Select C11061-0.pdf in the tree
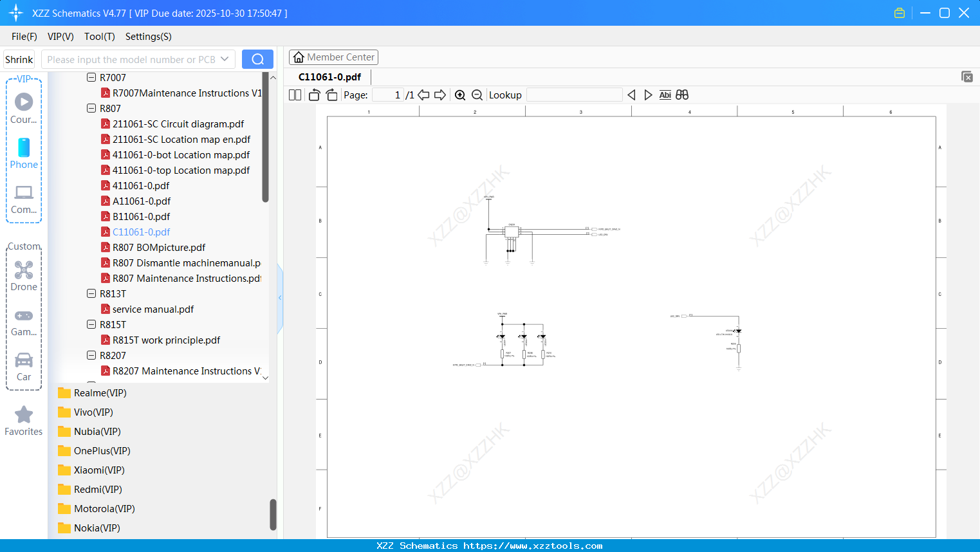The width and height of the screenshot is (980, 552). point(142,232)
